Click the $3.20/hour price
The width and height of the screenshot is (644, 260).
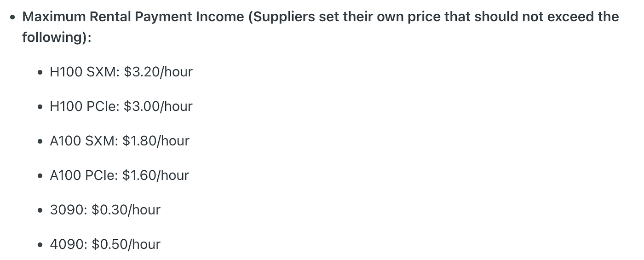point(158,72)
